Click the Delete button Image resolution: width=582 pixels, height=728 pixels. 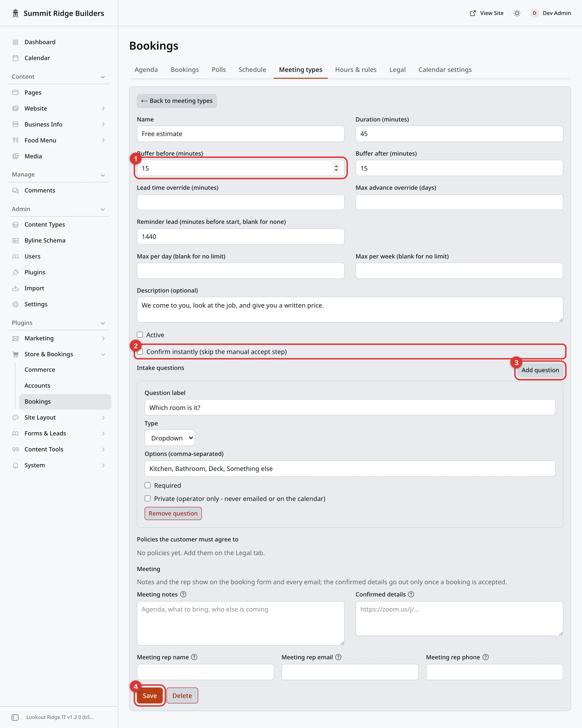click(x=182, y=696)
